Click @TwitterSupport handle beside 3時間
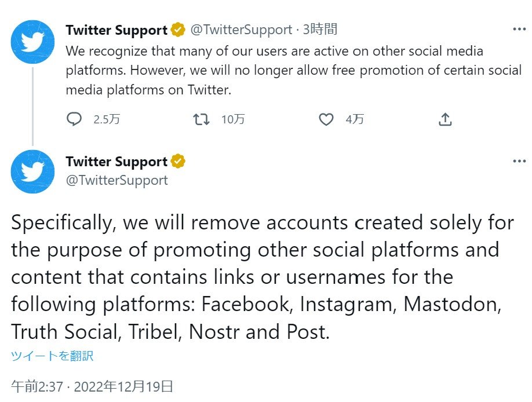 point(241,30)
